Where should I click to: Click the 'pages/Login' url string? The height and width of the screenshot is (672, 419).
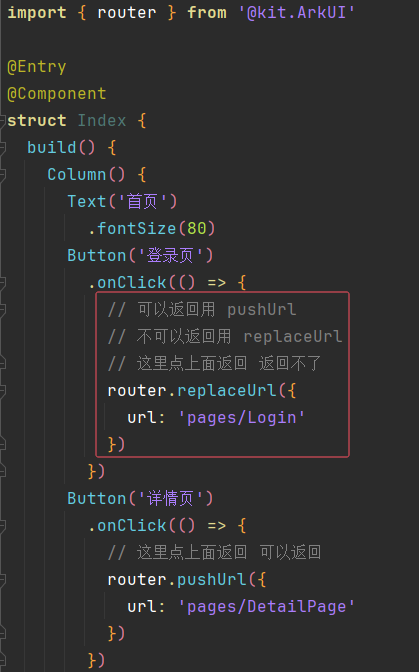tap(242, 417)
